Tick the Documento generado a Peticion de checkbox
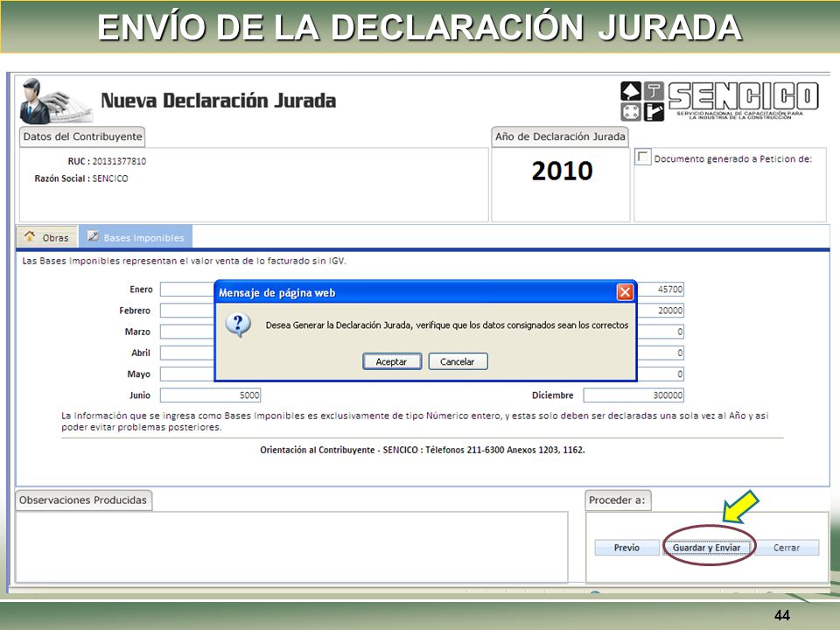 pos(641,157)
